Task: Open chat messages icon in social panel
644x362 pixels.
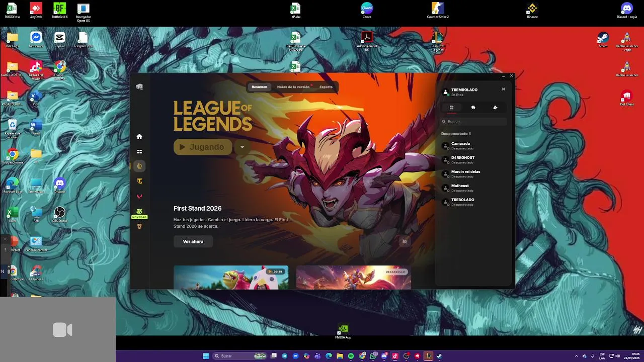Action: click(x=473, y=107)
